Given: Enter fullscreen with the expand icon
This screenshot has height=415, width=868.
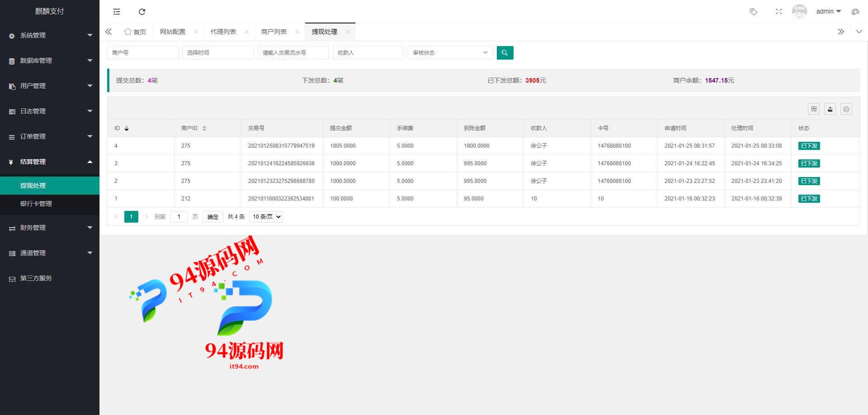Looking at the screenshot, I should (x=778, y=12).
